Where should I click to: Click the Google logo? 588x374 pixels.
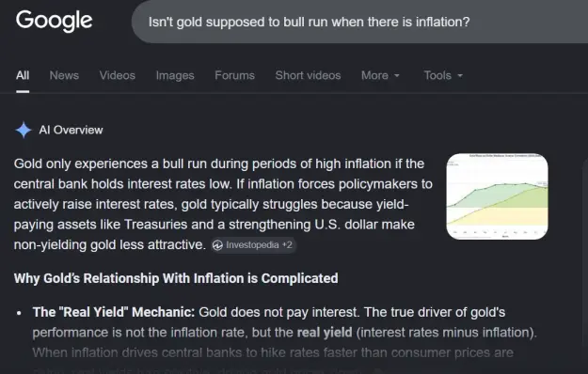click(x=54, y=21)
